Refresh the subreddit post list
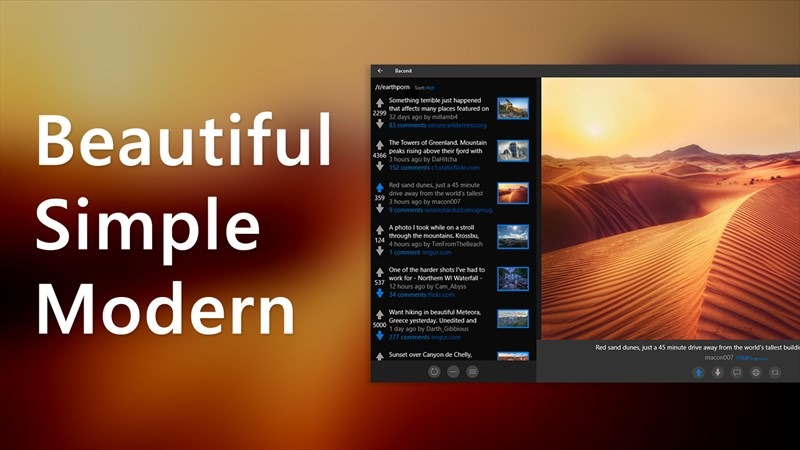 (x=434, y=372)
